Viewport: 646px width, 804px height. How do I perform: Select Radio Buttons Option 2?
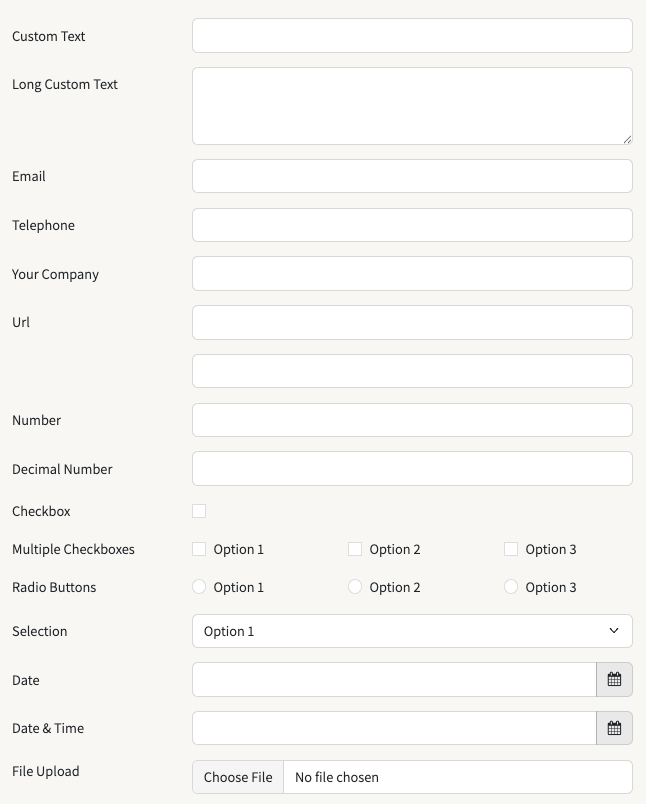355,586
